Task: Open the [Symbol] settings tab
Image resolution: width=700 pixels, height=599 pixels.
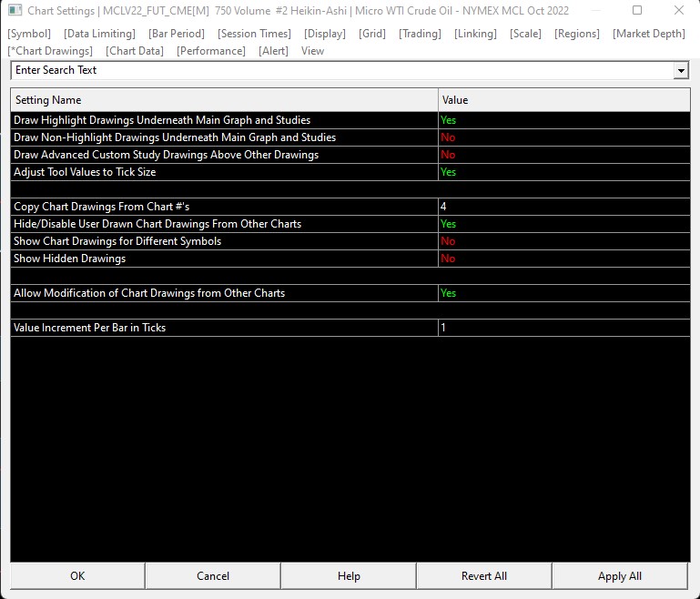Action: [x=29, y=34]
